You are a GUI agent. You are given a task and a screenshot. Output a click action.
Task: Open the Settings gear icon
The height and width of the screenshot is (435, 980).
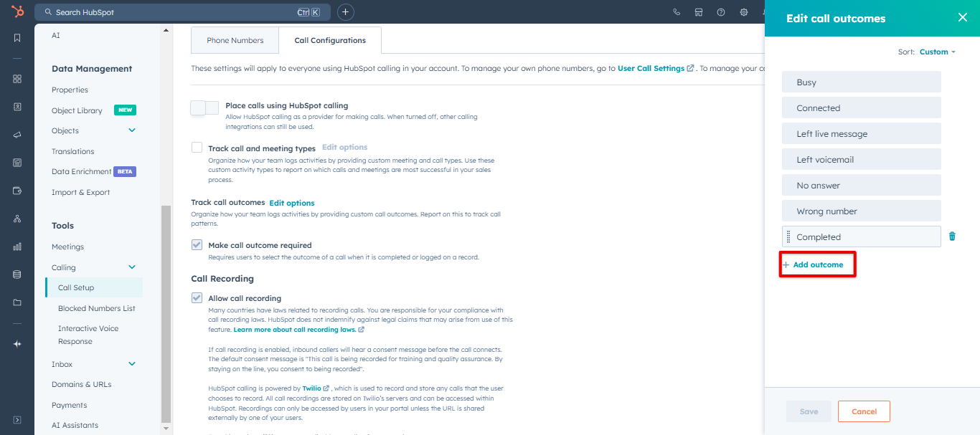(x=744, y=12)
